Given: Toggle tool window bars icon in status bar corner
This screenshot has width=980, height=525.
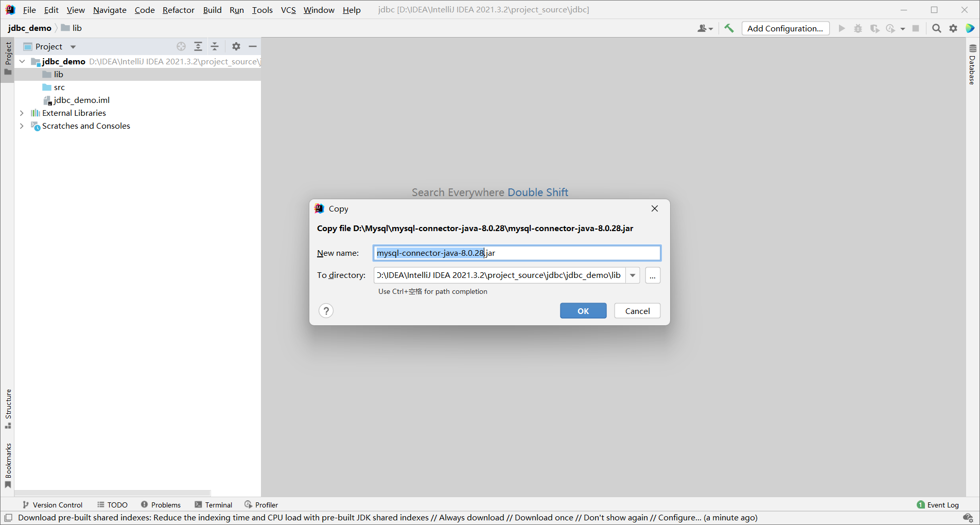Looking at the screenshot, I should [8, 518].
